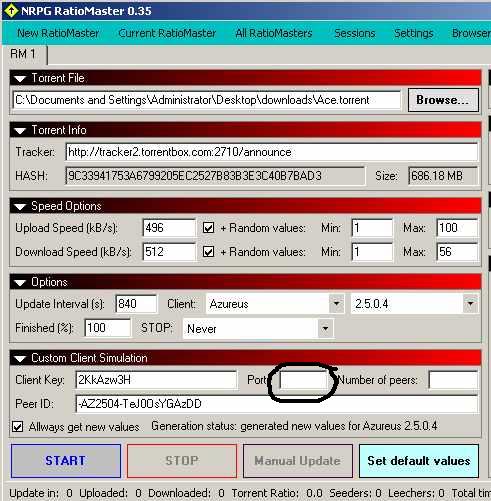Image resolution: width=491 pixels, height=501 pixels.
Task: Click the Torrent Ratio status entry
Action: (x=277, y=493)
